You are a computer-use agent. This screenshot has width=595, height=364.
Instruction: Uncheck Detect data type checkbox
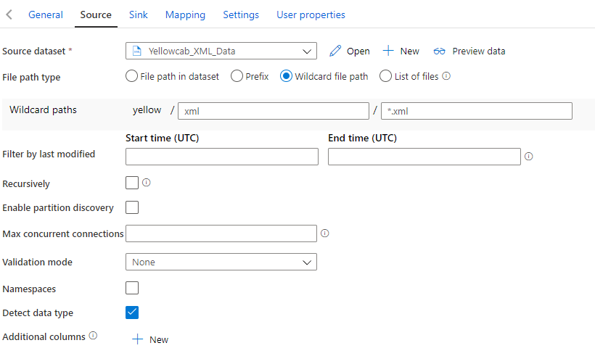pyautogui.click(x=132, y=313)
